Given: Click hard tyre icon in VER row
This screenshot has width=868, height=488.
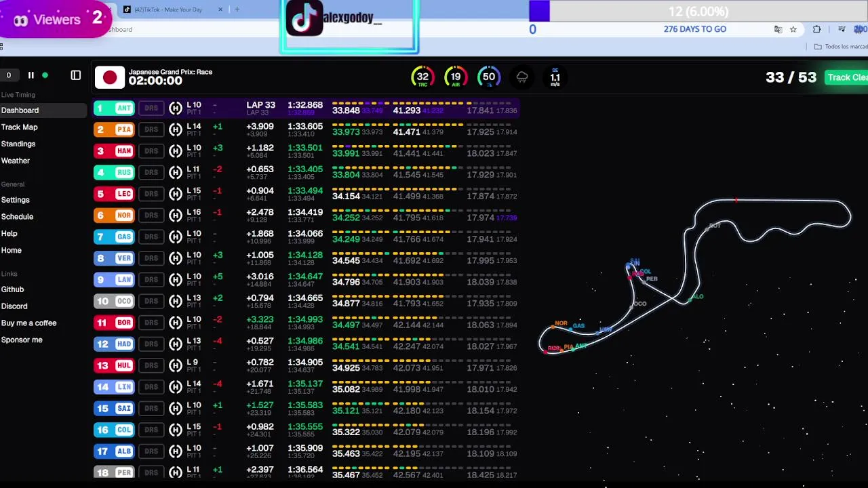Looking at the screenshot, I should [176, 258].
